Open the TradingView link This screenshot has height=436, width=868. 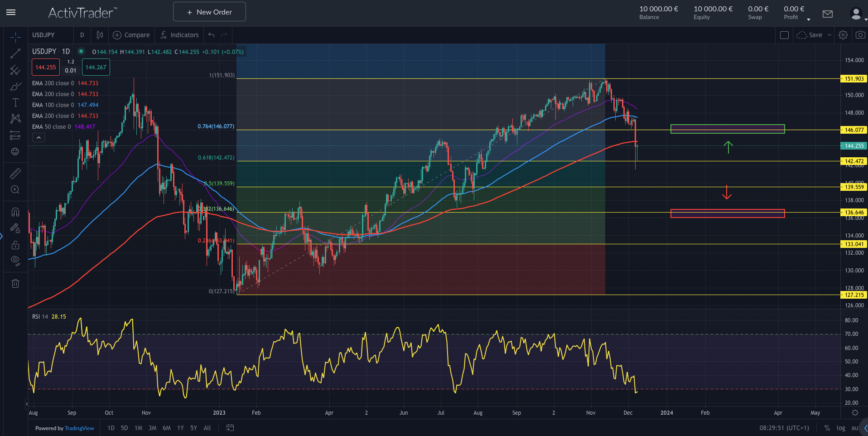(79, 428)
